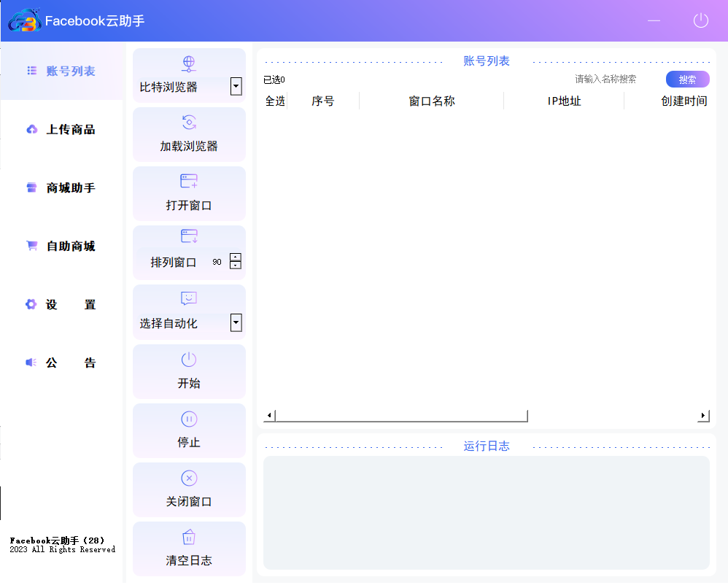
Task: Click the 全选 select-all column header
Action: [275, 101]
